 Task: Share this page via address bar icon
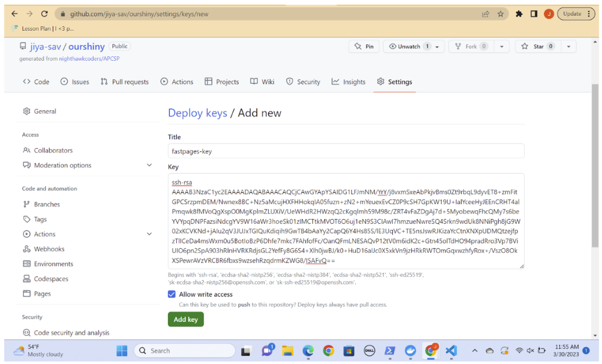pyautogui.click(x=486, y=14)
